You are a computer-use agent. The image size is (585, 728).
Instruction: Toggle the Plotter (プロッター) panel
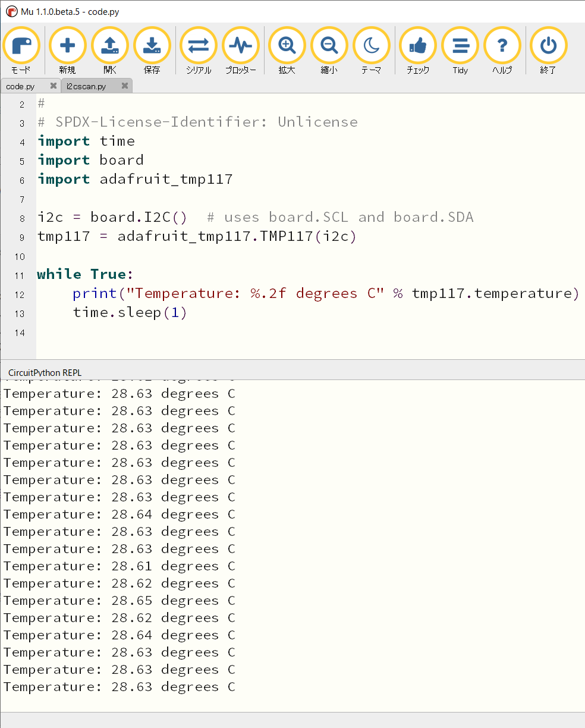coord(240,46)
